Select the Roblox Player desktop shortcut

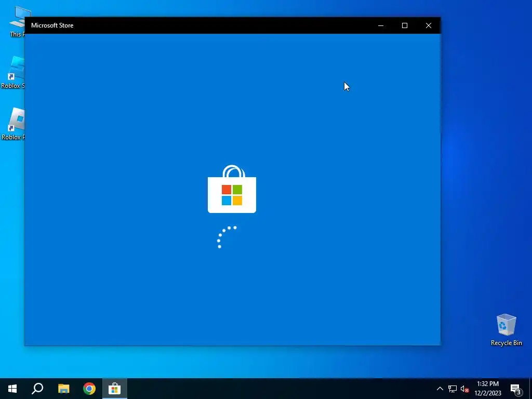13,124
